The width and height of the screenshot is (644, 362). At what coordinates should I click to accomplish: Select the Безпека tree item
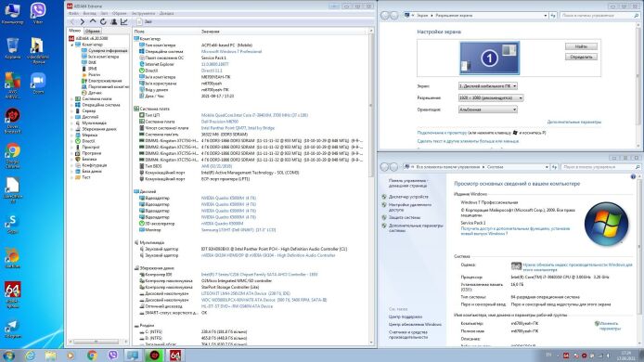(89, 159)
